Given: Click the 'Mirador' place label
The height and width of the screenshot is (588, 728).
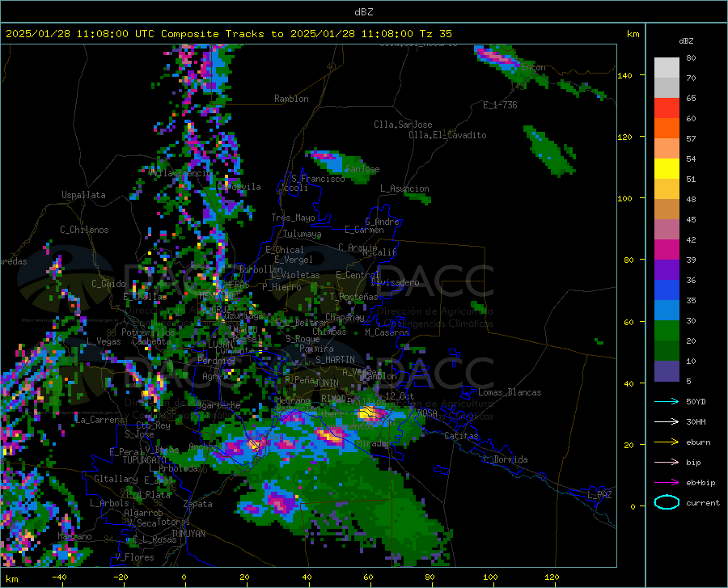Looking at the screenshot, I should click(374, 444).
